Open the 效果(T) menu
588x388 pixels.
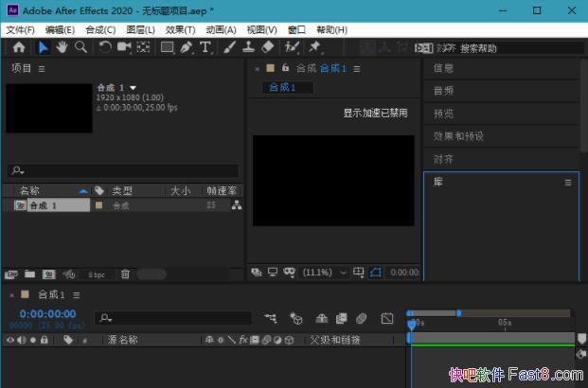(x=180, y=30)
